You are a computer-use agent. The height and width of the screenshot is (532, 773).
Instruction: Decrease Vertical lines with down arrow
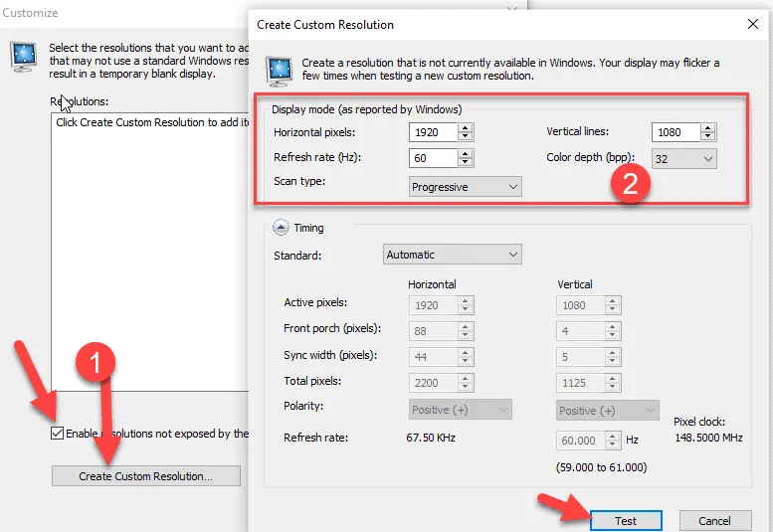click(708, 136)
